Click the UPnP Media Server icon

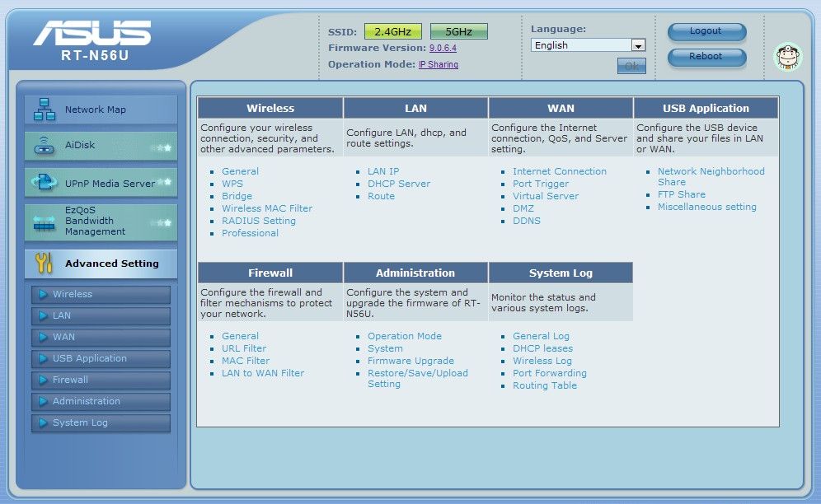(x=44, y=184)
